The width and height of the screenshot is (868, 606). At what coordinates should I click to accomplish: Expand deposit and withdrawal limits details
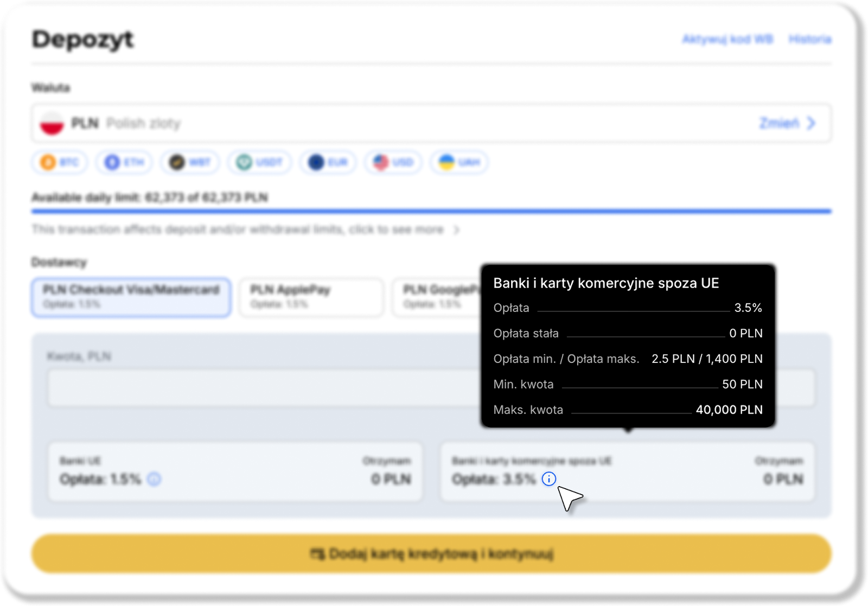coord(245,229)
